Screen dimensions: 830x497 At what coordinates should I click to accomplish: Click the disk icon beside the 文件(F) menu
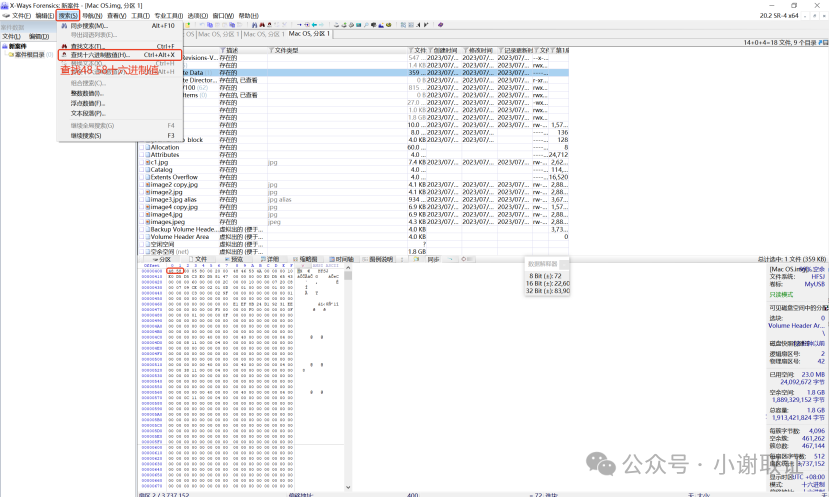pyautogui.click(x=6, y=16)
